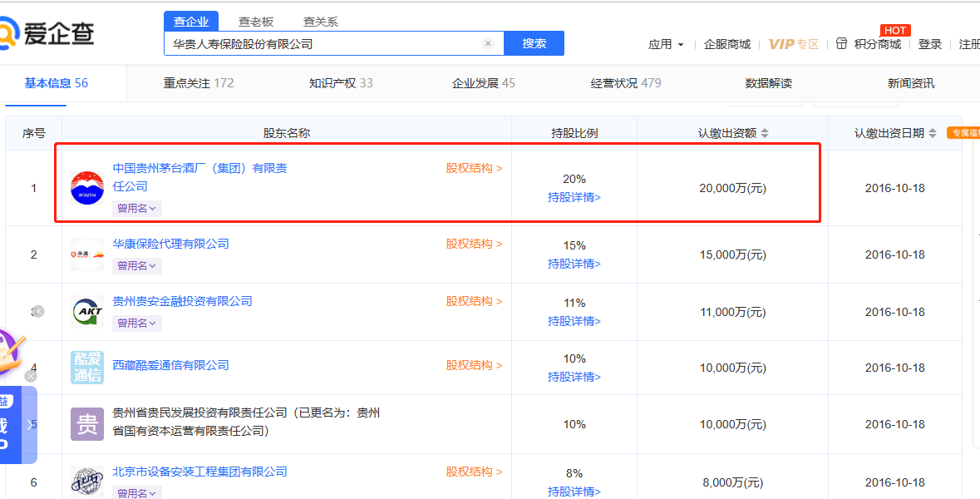This screenshot has width=980, height=499.
Task: Open 股权结构 for Moutai shareholder
Action: pyautogui.click(x=474, y=168)
